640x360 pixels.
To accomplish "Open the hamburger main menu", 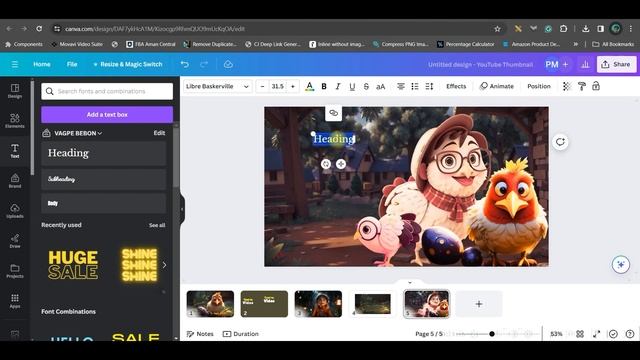I will [x=15, y=64].
